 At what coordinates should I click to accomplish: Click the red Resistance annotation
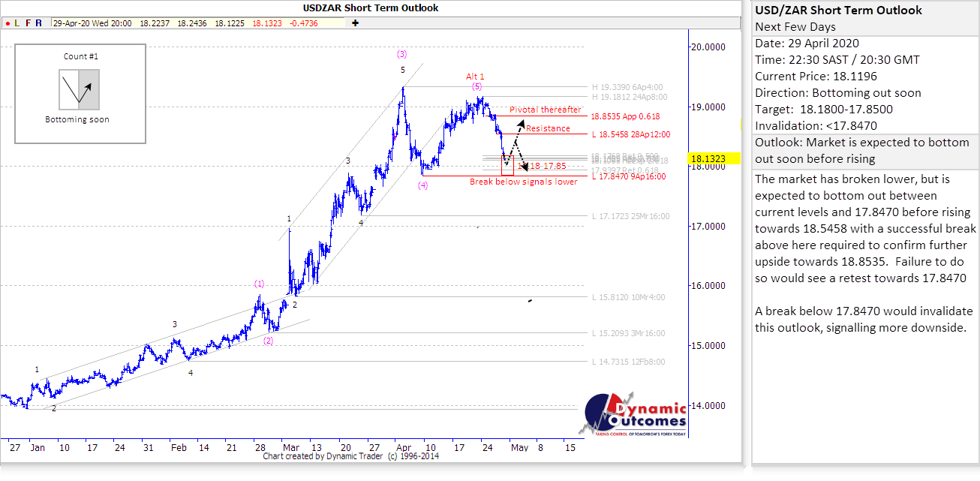point(548,128)
